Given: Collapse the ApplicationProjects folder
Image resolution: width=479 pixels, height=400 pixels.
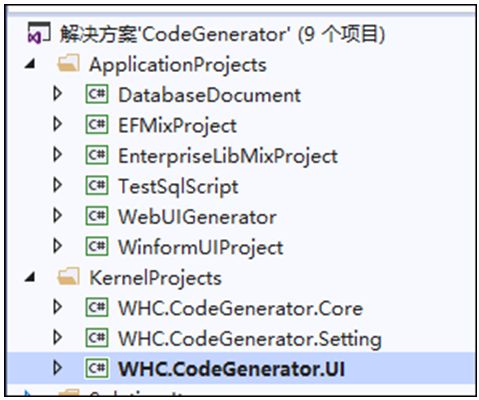Looking at the screenshot, I should click(x=30, y=64).
